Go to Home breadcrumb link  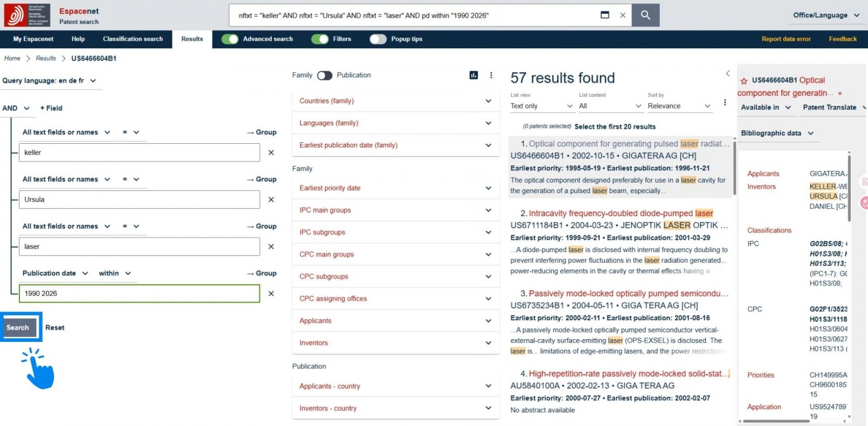click(x=12, y=59)
